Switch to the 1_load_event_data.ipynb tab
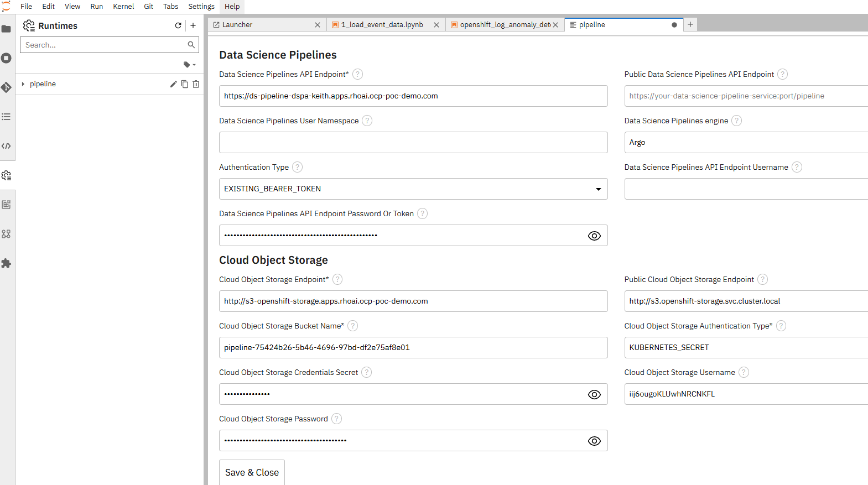 pos(382,25)
